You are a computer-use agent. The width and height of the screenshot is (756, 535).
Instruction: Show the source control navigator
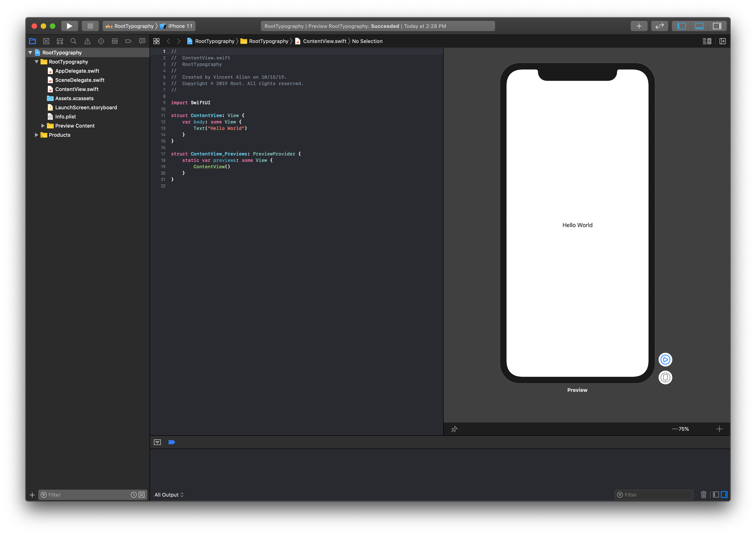[46, 41]
